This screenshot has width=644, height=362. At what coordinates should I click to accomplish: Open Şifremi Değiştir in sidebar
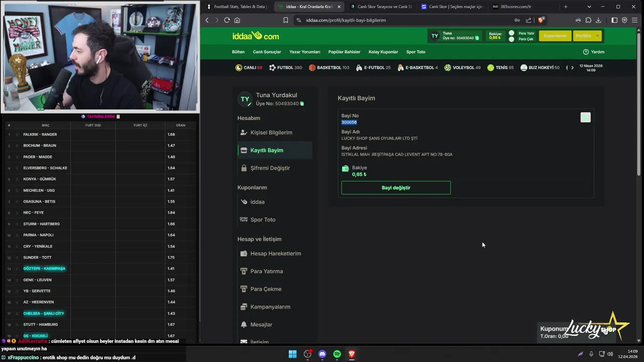pos(274,168)
